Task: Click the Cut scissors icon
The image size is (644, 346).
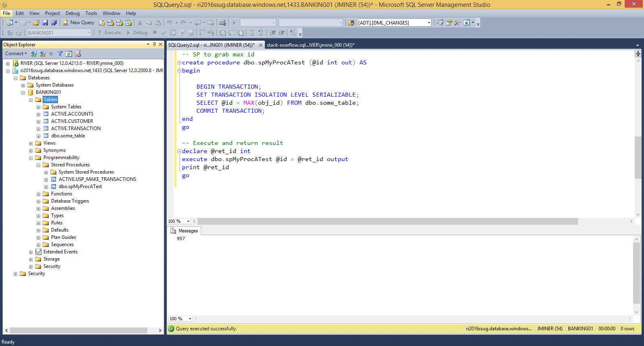Action: click(x=140, y=23)
